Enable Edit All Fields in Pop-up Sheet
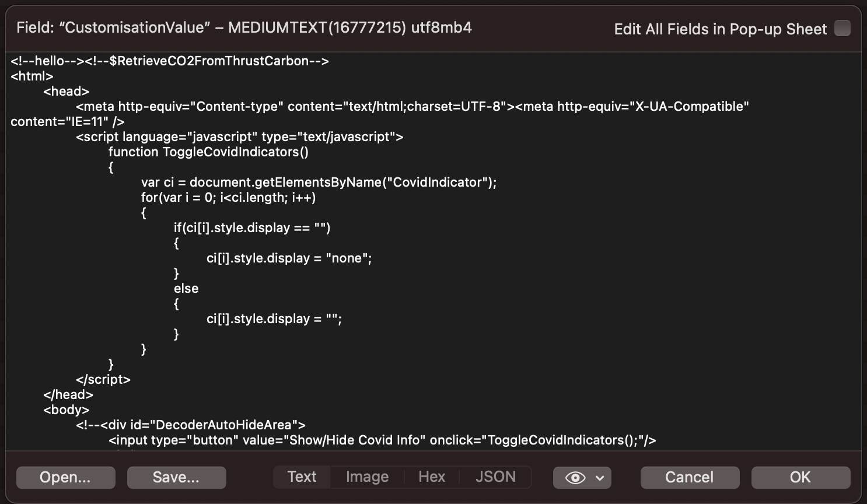The height and width of the screenshot is (504, 867). pyautogui.click(x=842, y=28)
